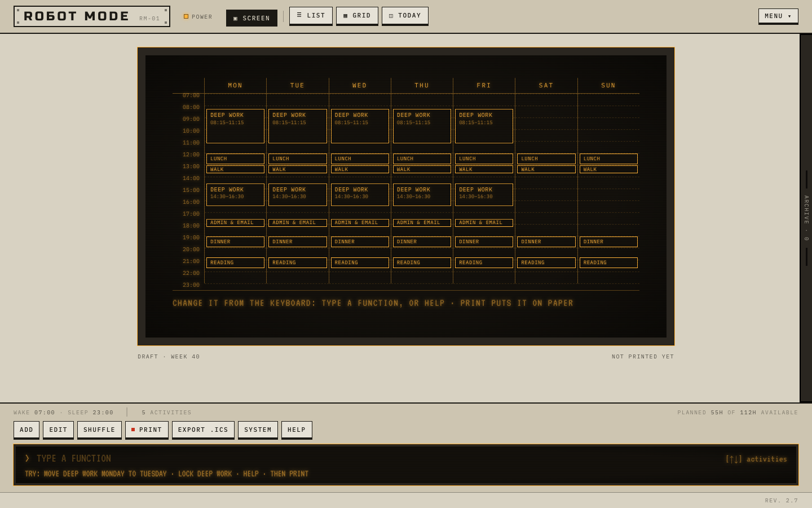Click the 5 Activities counter

coord(166,413)
